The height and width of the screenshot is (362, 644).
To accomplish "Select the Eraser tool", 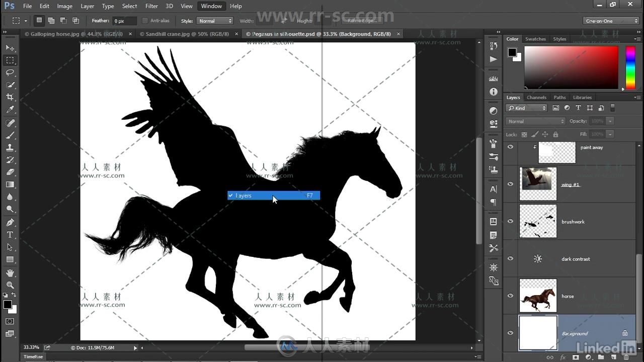I will click(x=10, y=172).
